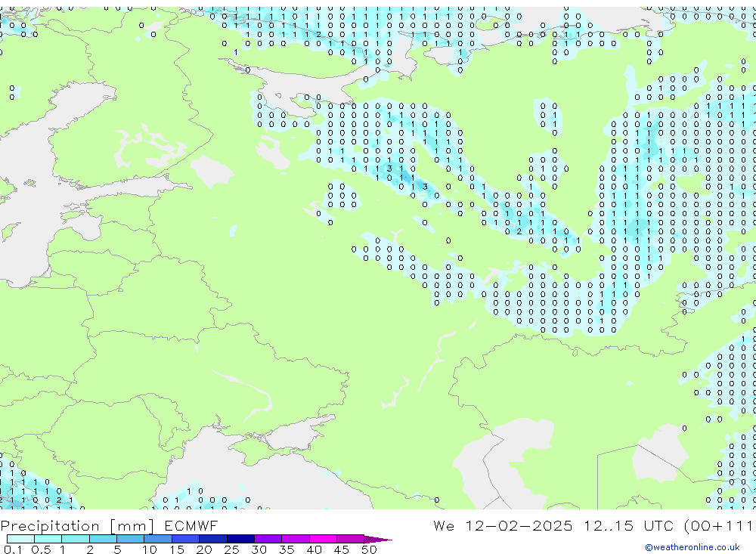
Task: Click the '0.1' legend scale label
Action: click(13, 549)
